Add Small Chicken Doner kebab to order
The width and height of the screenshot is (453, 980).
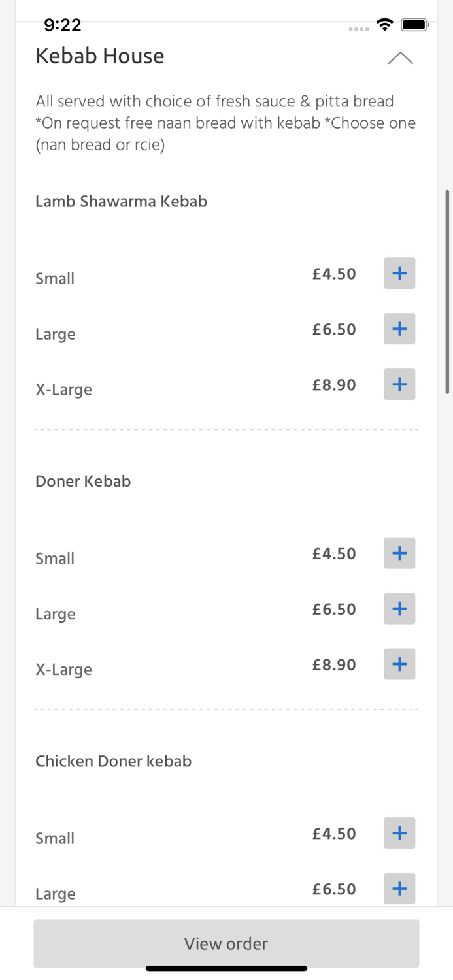coord(399,833)
